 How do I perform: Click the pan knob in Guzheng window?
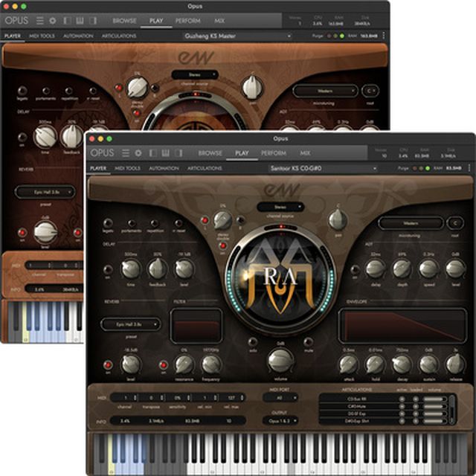tap(252, 88)
